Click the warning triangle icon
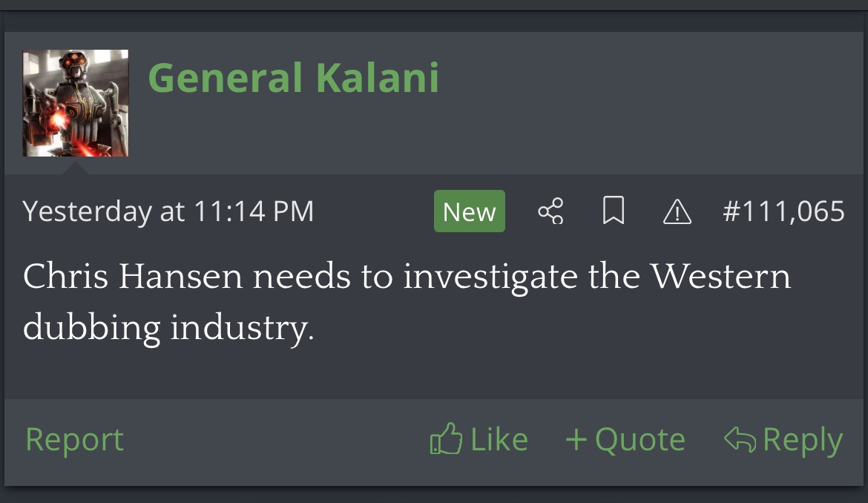868x503 pixels. [677, 213]
